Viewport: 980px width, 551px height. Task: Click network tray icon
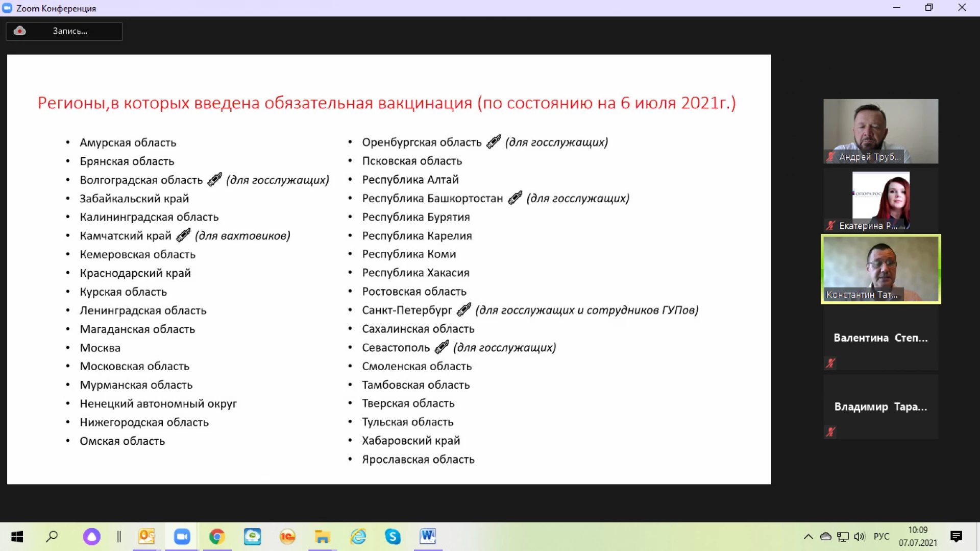(843, 536)
